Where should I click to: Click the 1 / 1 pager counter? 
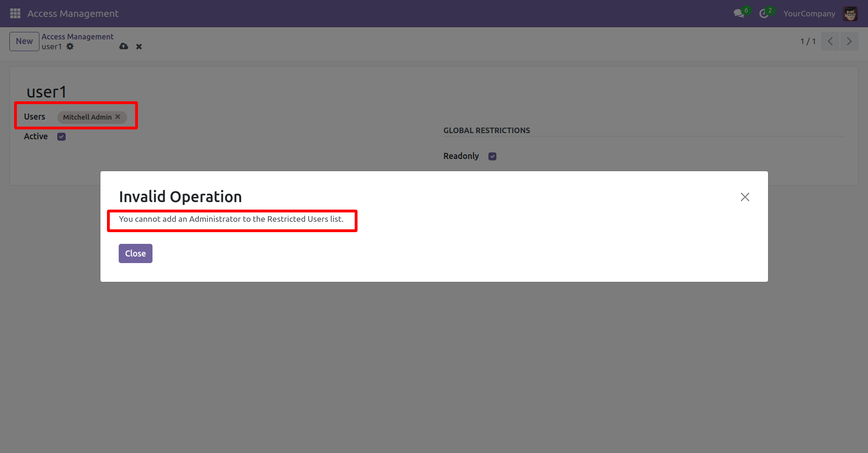(808, 41)
